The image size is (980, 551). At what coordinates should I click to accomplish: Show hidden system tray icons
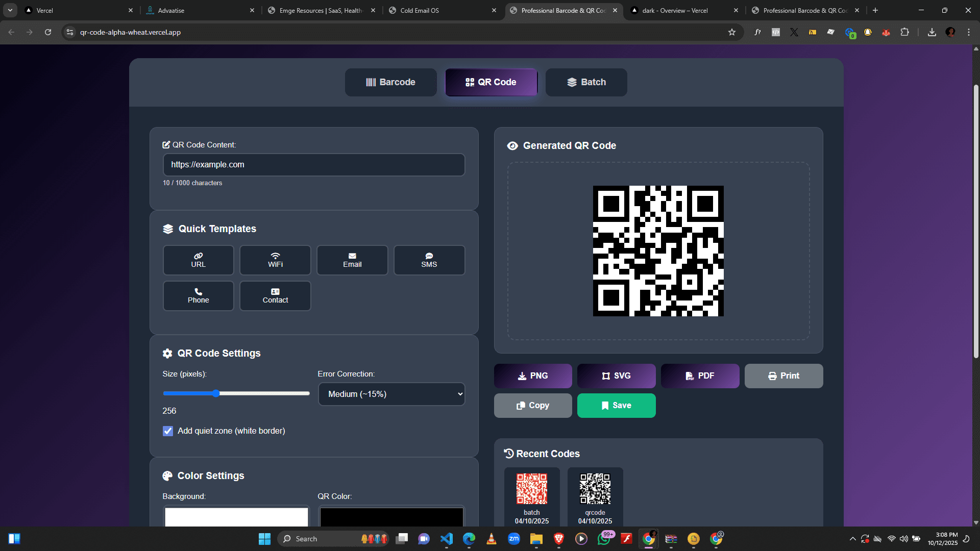(852, 539)
